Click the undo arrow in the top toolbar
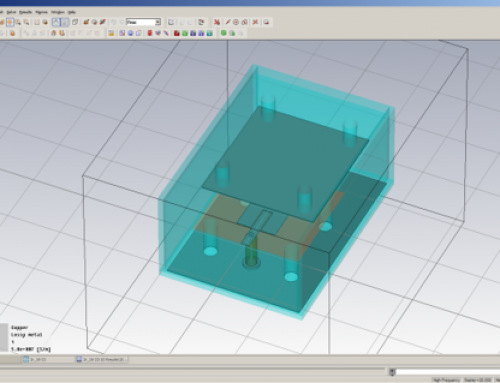Viewport: 500px width, 383px height. [x=113, y=22]
